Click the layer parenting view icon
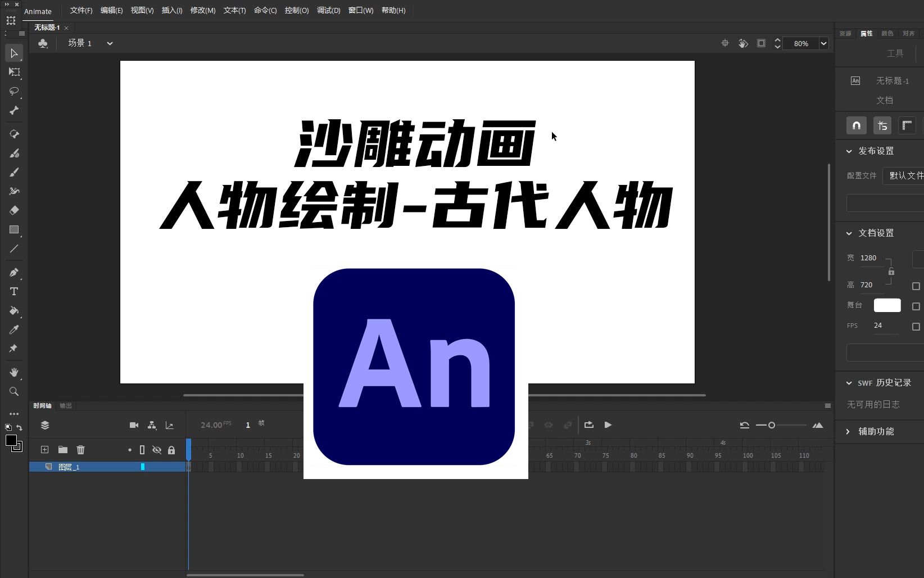 tap(152, 425)
